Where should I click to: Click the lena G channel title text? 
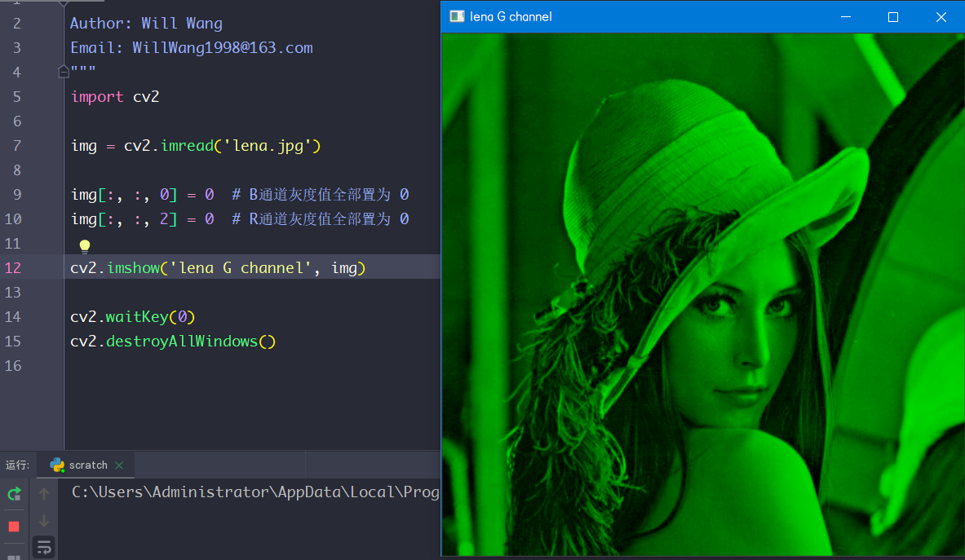point(511,16)
